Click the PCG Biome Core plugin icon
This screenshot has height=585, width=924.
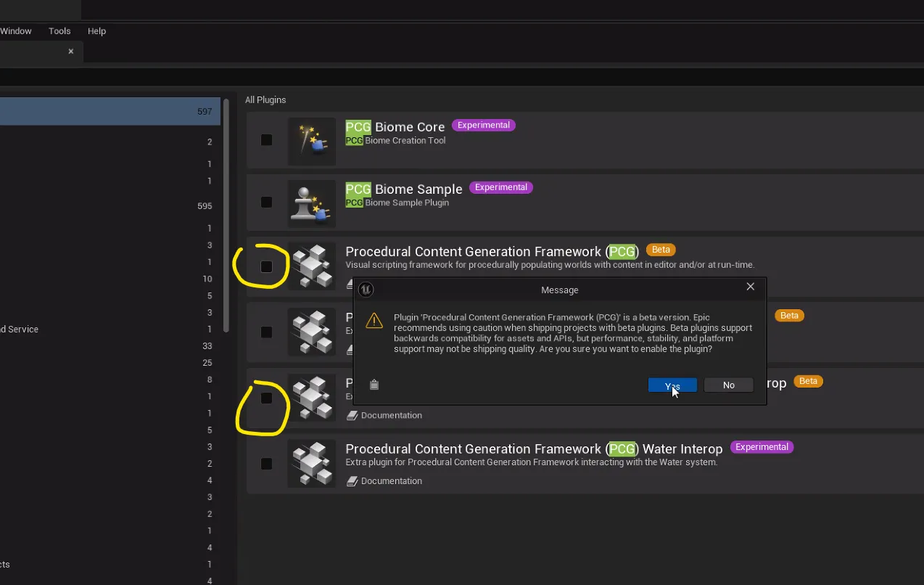point(312,141)
